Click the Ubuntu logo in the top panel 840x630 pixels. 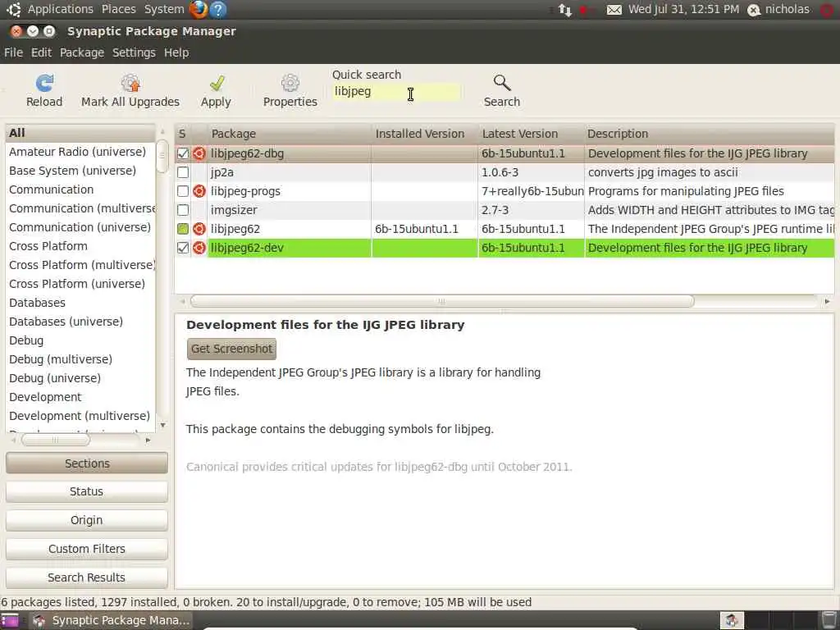coord(13,9)
